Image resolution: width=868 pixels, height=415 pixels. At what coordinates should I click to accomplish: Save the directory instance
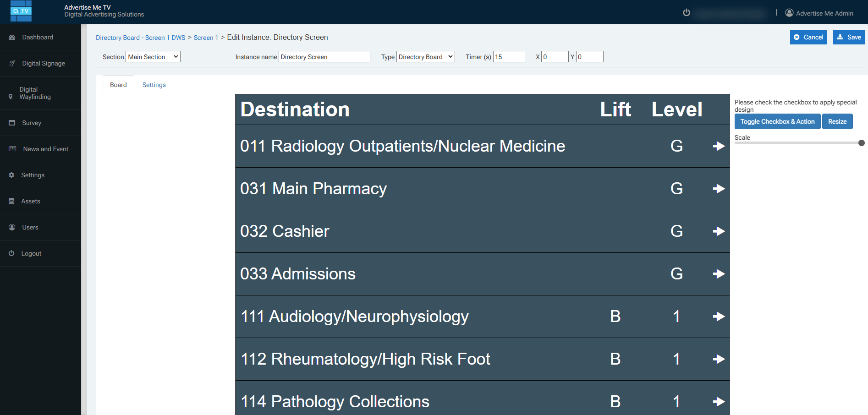(849, 37)
